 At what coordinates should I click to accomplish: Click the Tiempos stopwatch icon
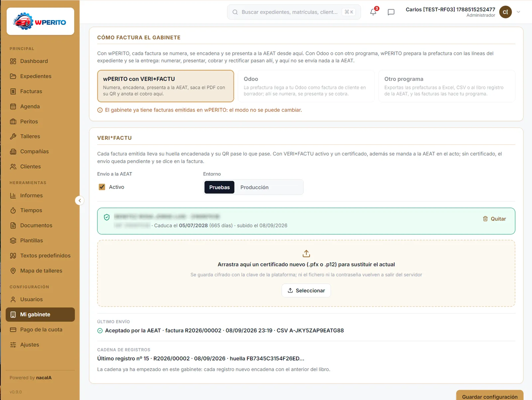pos(13,210)
